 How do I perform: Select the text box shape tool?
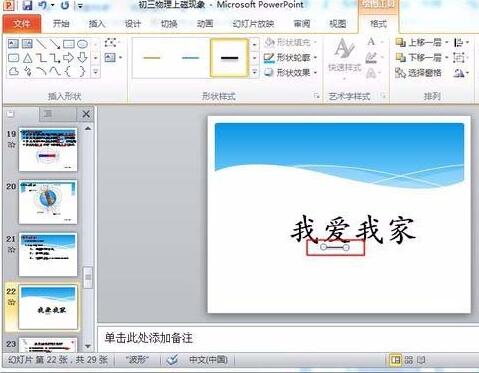pos(13,44)
